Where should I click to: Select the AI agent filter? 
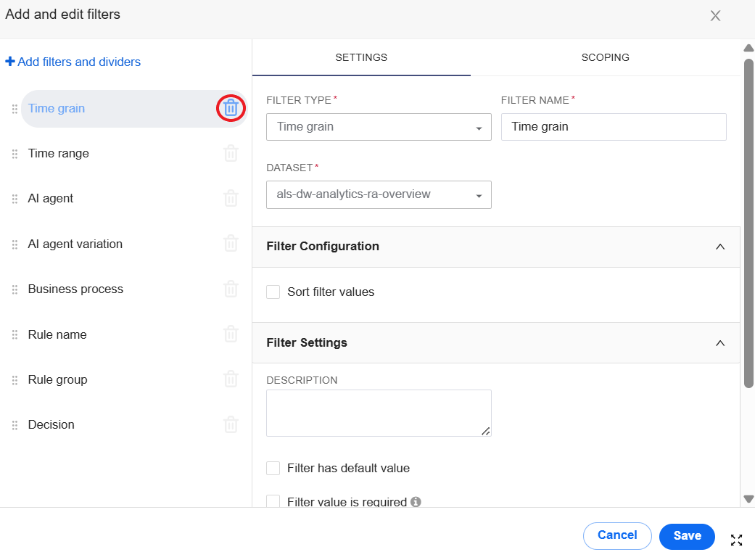pos(51,198)
